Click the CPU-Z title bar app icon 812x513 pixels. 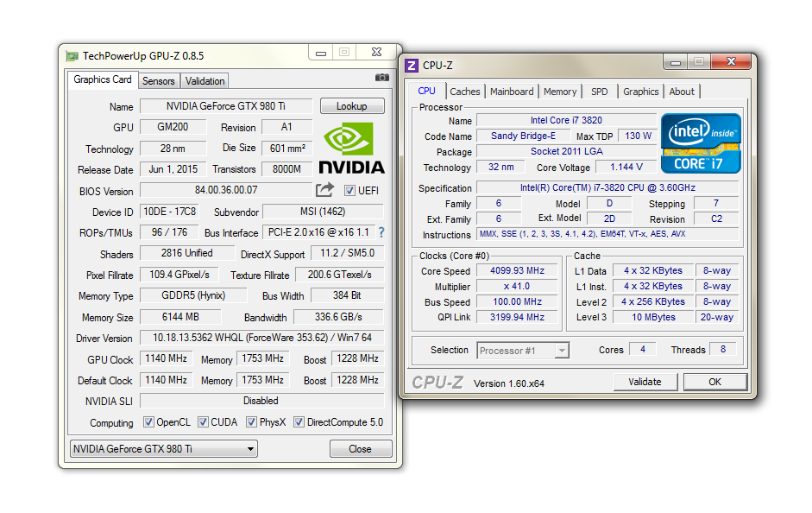pos(412,66)
